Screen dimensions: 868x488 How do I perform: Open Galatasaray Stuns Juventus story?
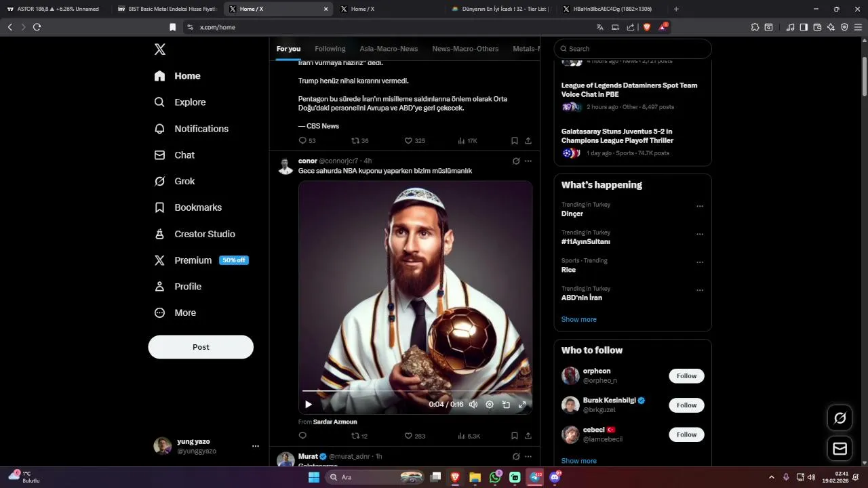click(617, 136)
